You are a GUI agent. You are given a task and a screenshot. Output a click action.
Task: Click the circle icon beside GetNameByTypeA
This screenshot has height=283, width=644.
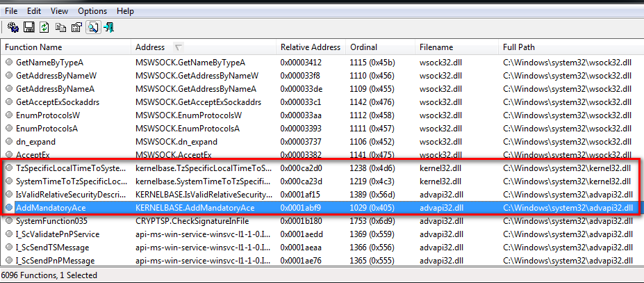coord(9,63)
